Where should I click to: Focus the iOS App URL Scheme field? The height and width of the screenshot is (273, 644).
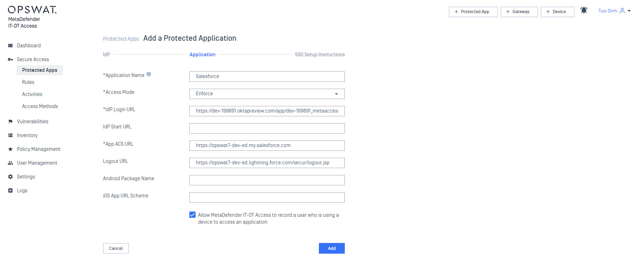pos(267,197)
